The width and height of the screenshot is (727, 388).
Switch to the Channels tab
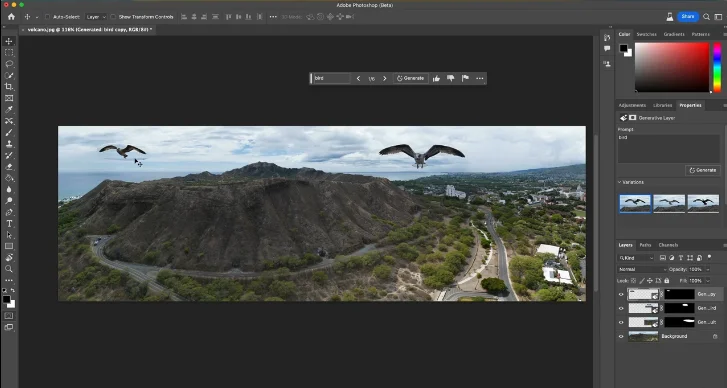(668, 245)
